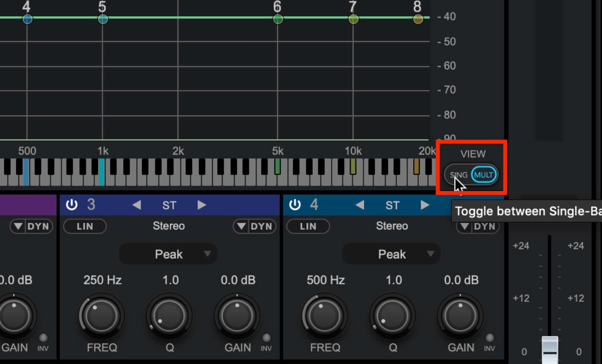Click the Stereo label in band 3
The width and height of the screenshot is (602, 364).
(169, 226)
